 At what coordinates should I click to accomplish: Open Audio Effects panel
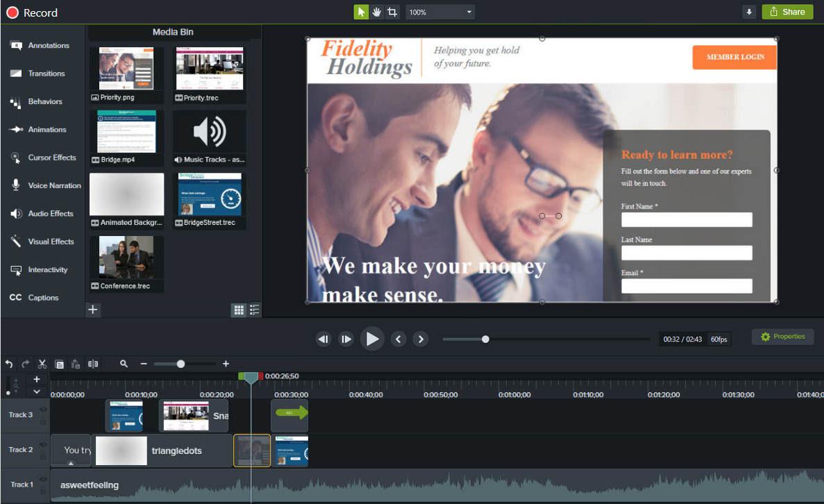point(42,213)
